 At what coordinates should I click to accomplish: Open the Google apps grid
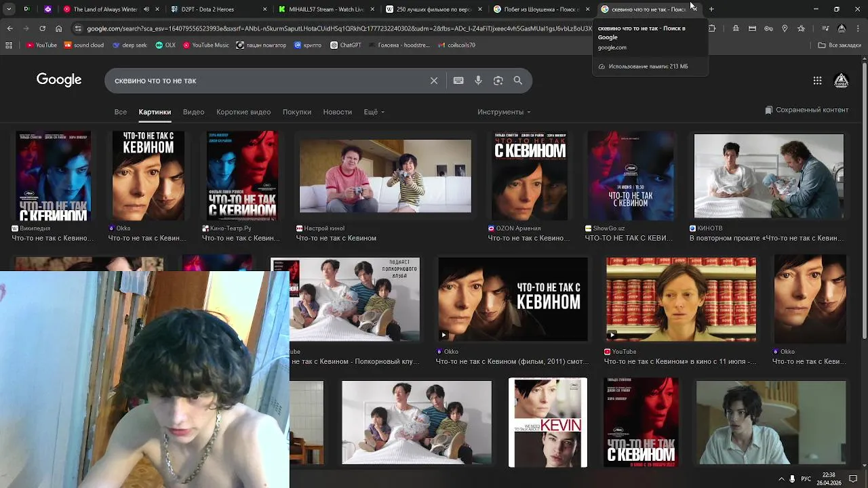click(817, 81)
